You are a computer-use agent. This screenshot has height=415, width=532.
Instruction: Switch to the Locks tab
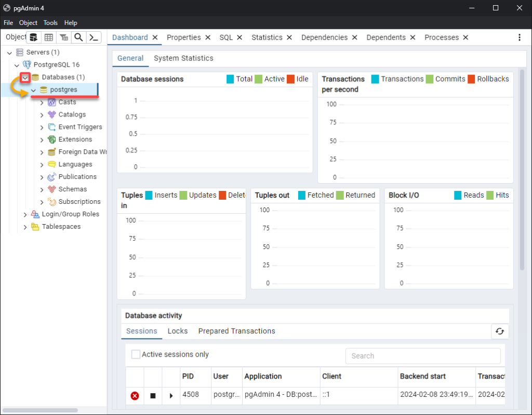click(x=178, y=331)
